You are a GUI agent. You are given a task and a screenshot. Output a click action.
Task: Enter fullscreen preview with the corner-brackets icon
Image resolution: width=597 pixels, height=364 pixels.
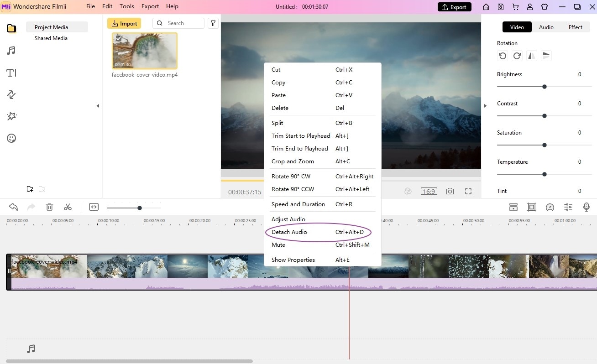468,192
